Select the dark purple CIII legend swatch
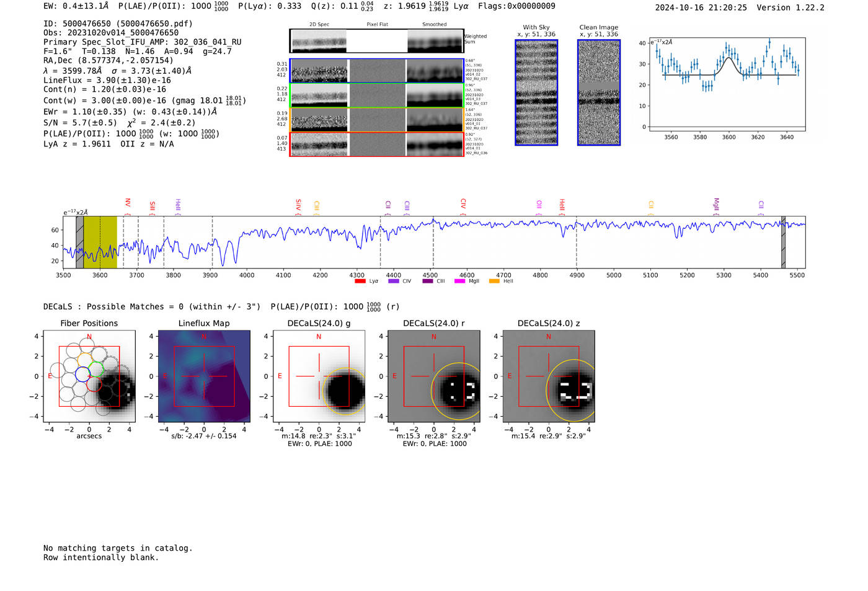 tap(427, 281)
